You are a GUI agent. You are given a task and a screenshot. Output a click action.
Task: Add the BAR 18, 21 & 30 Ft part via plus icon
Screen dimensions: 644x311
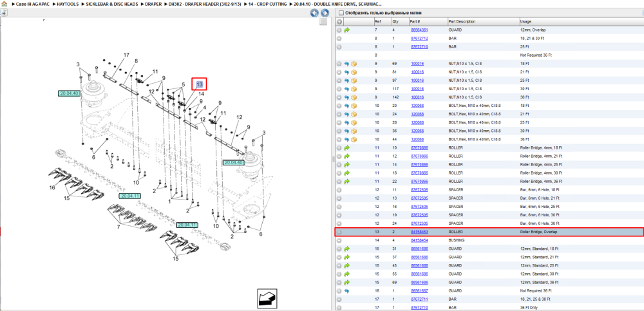[x=339, y=38]
